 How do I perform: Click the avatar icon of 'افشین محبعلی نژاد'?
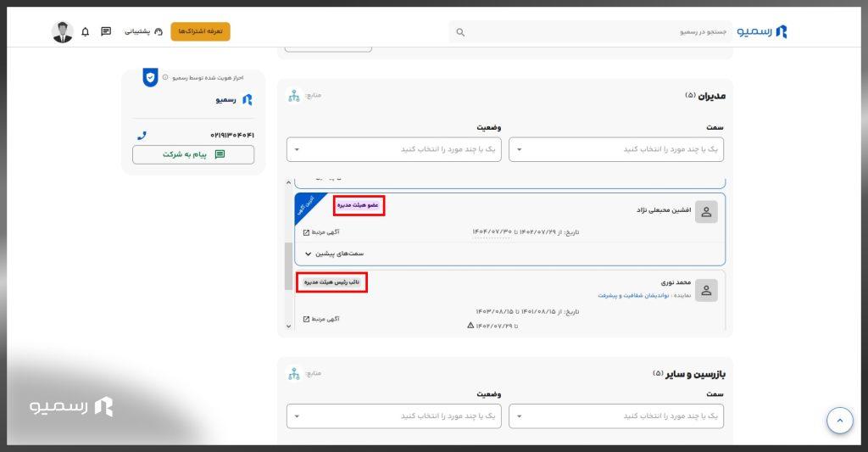[x=706, y=212]
